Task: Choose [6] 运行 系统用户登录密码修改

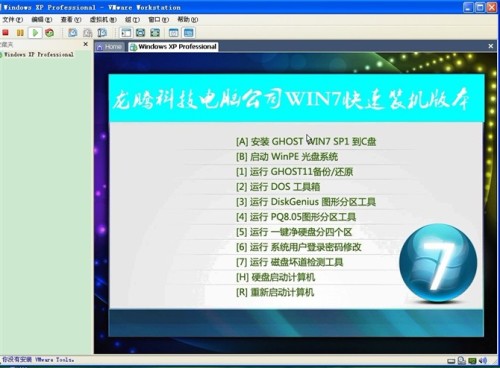Action: click(x=298, y=247)
